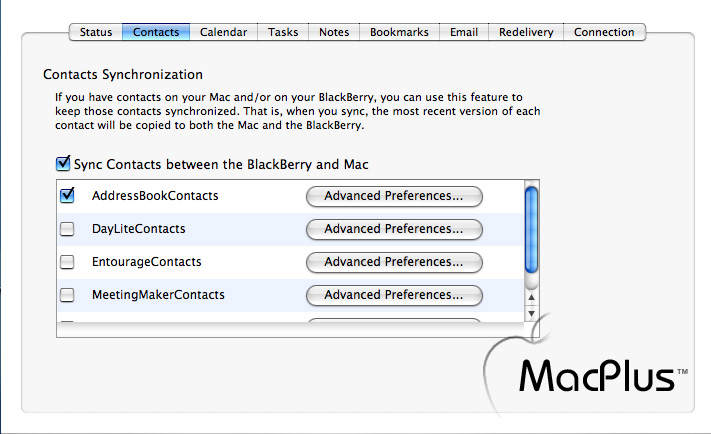
Task: Go to the Tasks tab
Action: (283, 32)
